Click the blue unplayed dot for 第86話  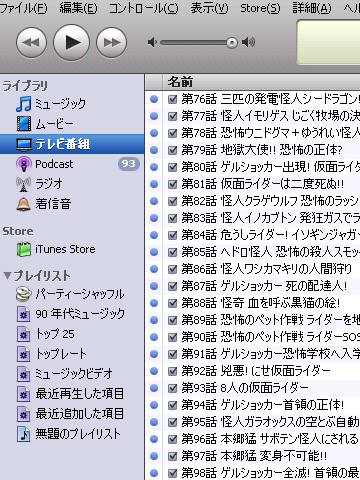pos(154,269)
